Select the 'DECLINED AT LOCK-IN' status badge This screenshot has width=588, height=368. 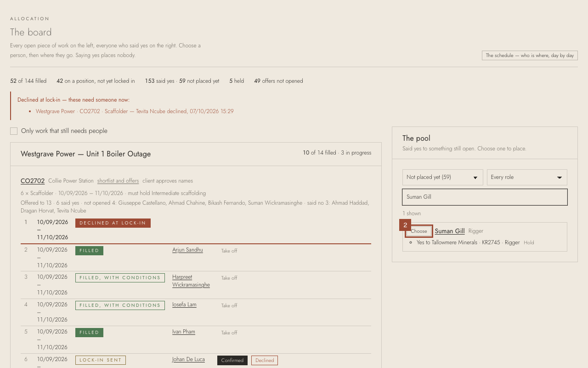pos(113,223)
